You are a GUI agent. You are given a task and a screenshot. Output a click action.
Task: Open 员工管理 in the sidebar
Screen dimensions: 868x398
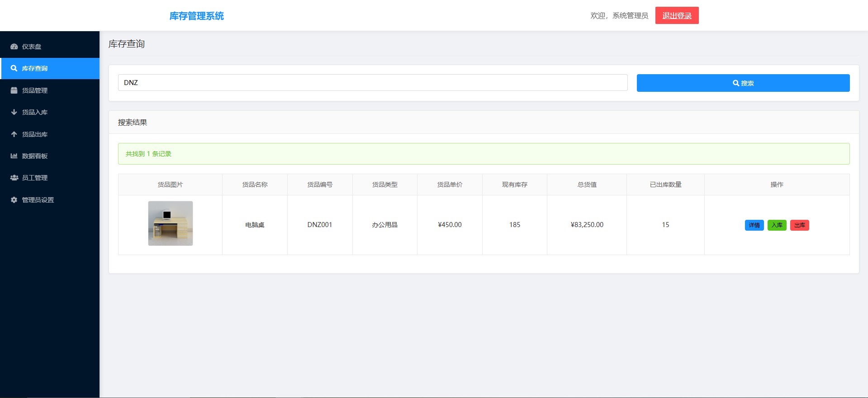50,178
